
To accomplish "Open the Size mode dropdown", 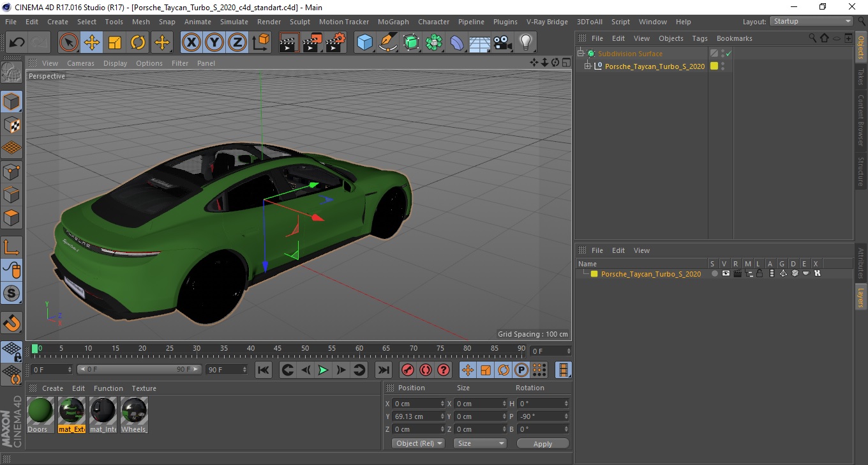I will [x=480, y=443].
